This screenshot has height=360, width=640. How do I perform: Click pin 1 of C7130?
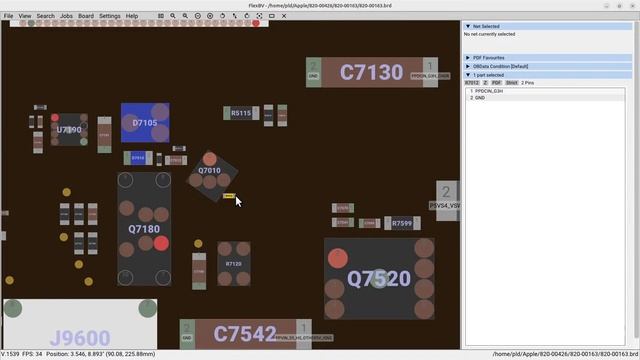point(430,72)
